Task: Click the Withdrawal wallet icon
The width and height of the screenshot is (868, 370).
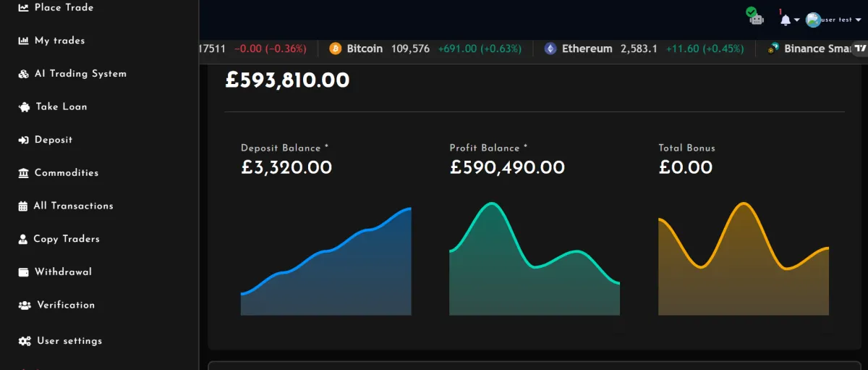Action: coord(23,272)
